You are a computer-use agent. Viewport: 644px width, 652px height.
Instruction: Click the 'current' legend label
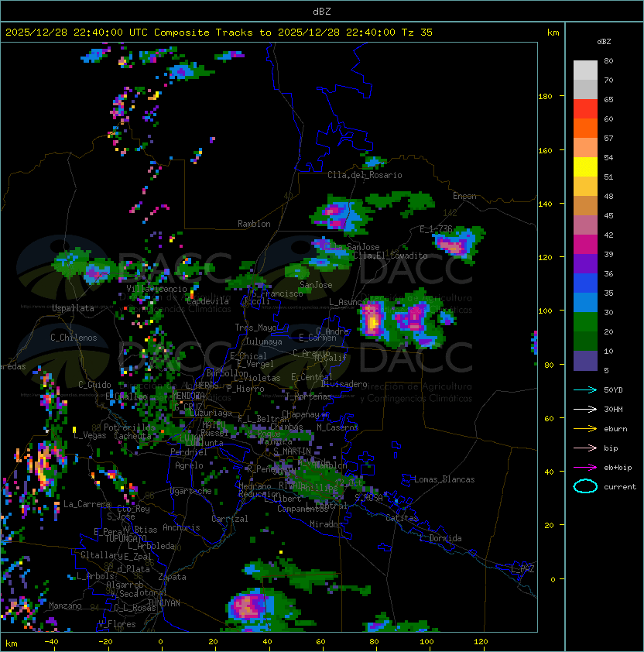[x=620, y=487]
